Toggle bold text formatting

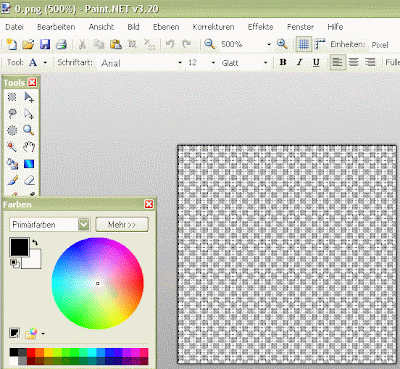[283, 62]
